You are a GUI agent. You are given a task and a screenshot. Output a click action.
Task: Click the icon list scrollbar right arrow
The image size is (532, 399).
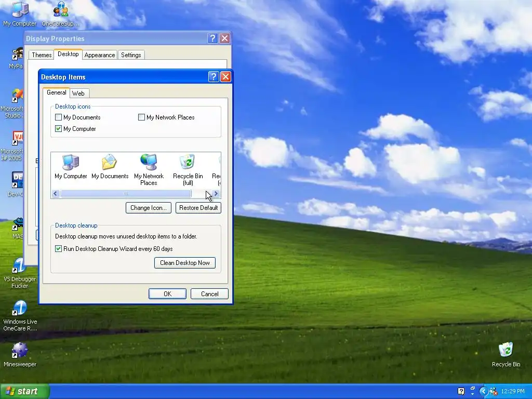click(x=216, y=194)
